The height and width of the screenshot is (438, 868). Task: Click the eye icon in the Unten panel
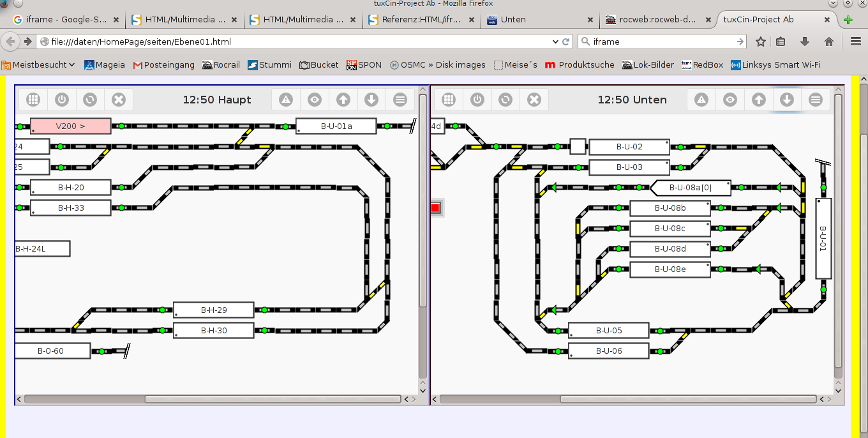[730, 100]
